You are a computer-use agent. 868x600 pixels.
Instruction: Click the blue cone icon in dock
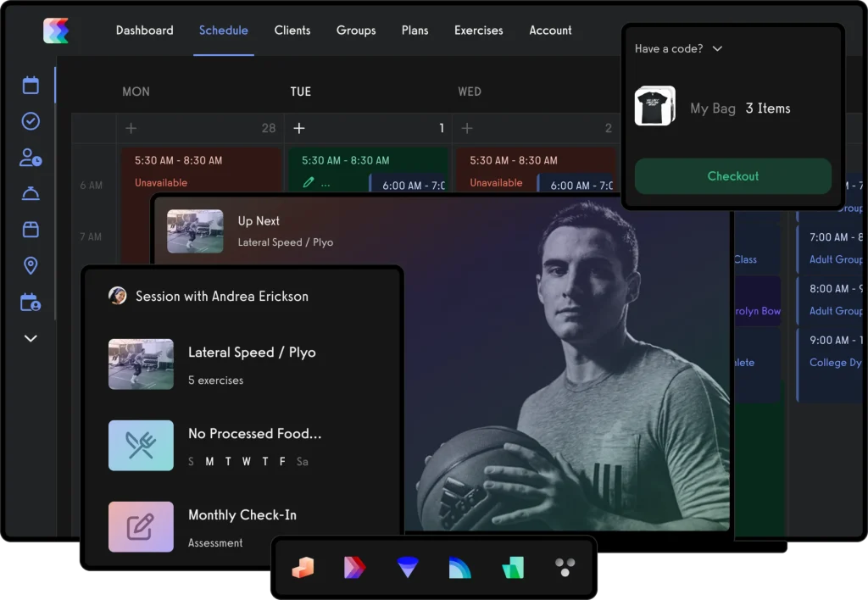[x=408, y=568]
